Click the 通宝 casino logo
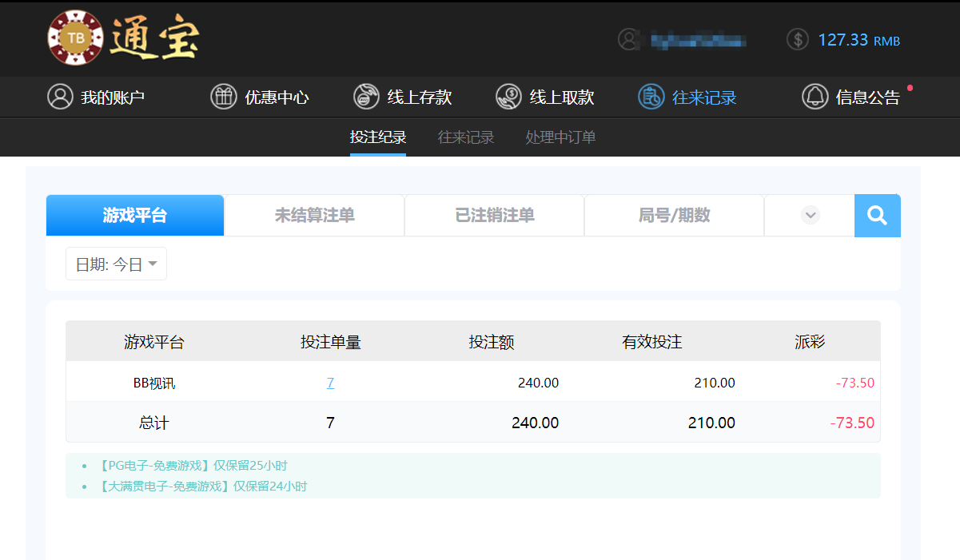 pos(120,38)
